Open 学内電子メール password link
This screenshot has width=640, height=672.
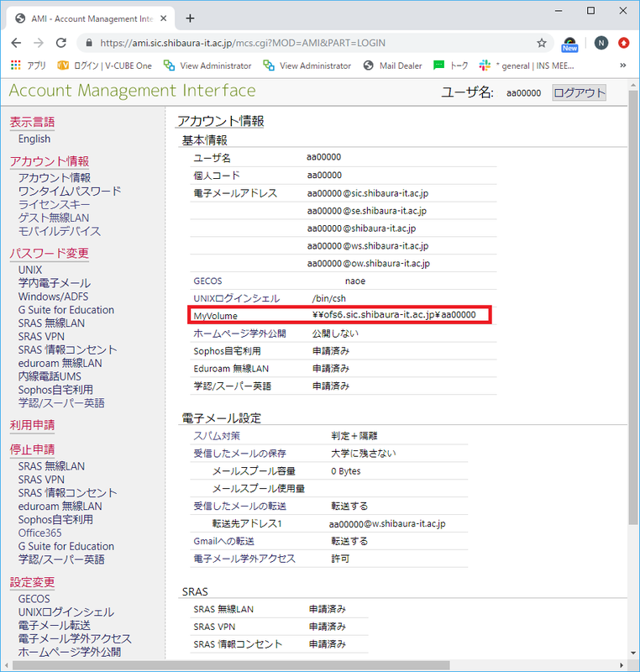55,283
